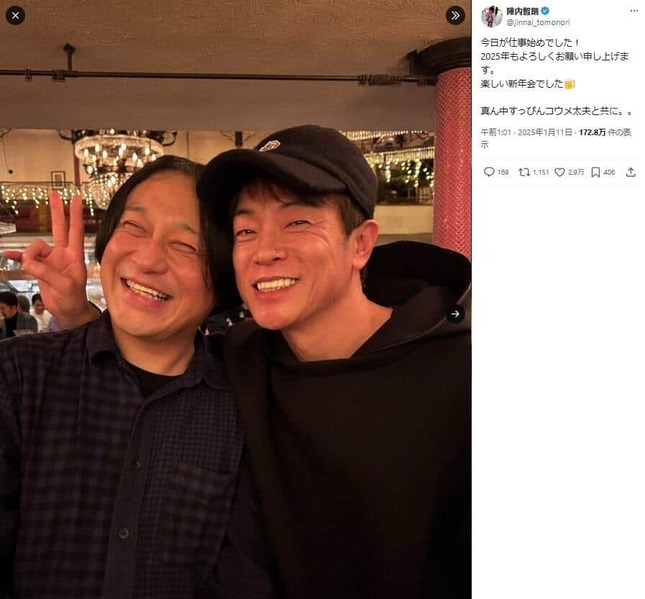Viewport: 645px width, 599px height.
Task: Click the 169 reply count
Action: click(x=503, y=172)
